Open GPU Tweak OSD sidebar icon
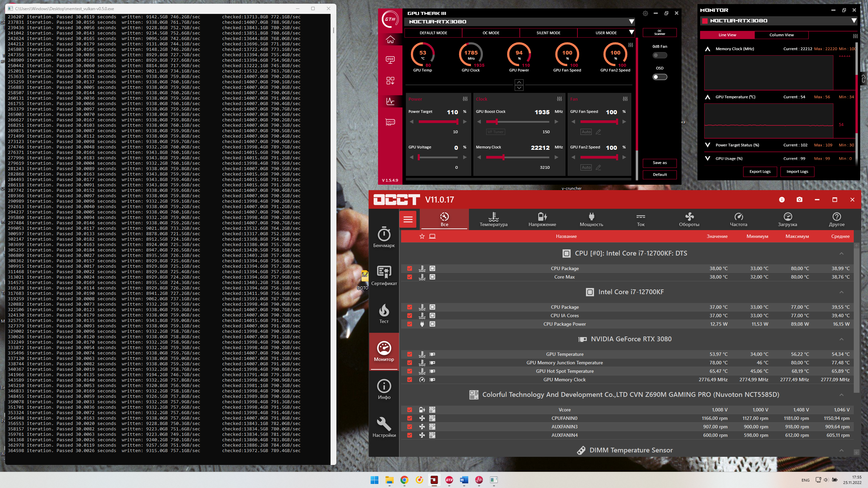This screenshot has width=868, height=488. coord(390,60)
